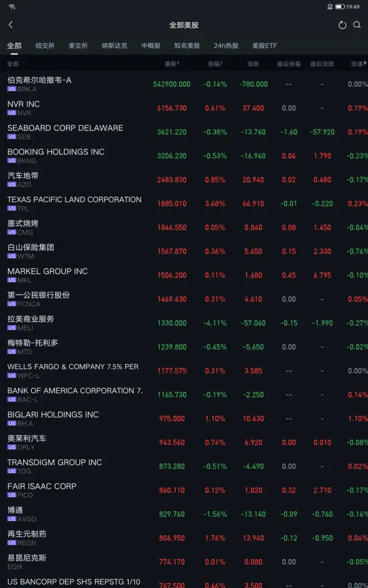The image size is (368, 588).
Task: Sort by 涨速 column header
Action: (x=359, y=64)
